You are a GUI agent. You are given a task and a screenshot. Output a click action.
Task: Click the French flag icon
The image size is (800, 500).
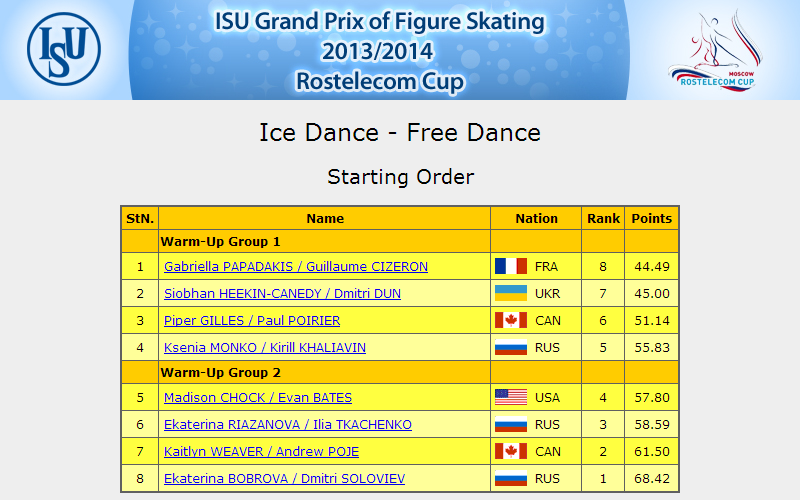pyautogui.click(x=511, y=266)
